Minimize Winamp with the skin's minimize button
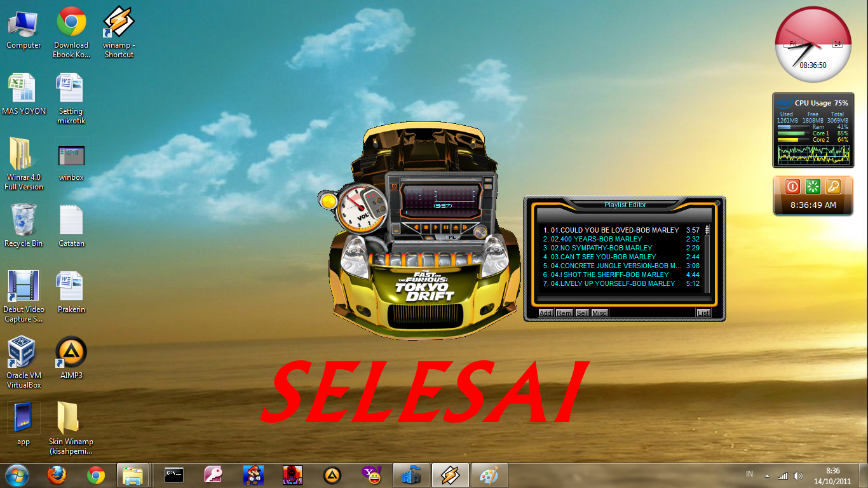The height and width of the screenshot is (488, 868). pyautogui.click(x=488, y=180)
